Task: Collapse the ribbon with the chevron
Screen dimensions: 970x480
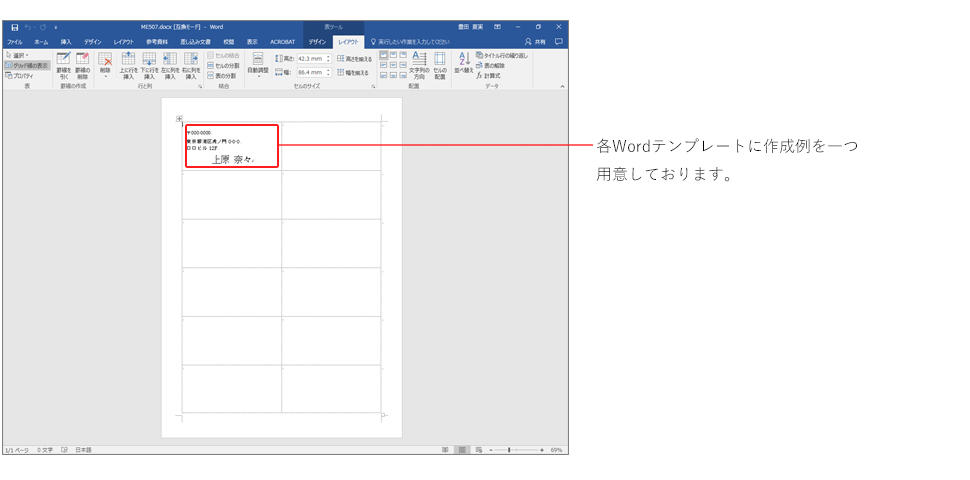Action: point(562,87)
